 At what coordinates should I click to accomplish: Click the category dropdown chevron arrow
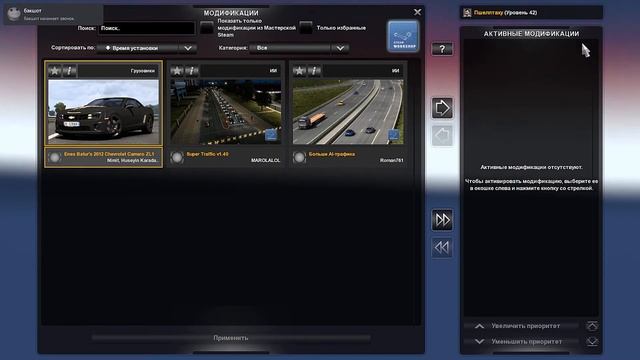tap(340, 48)
